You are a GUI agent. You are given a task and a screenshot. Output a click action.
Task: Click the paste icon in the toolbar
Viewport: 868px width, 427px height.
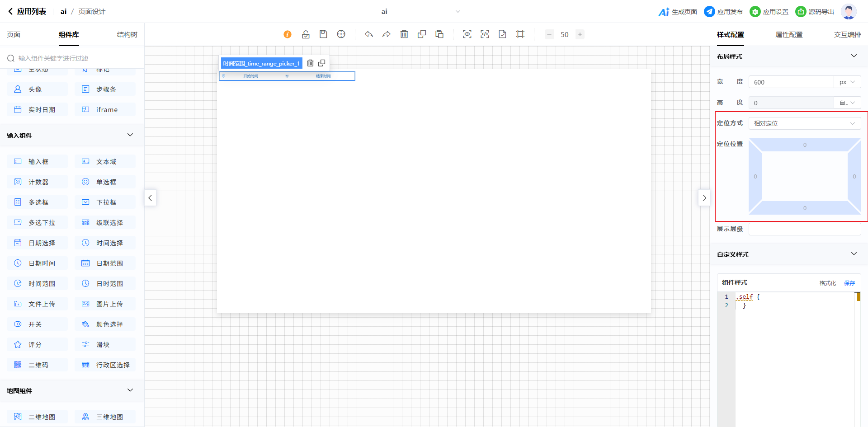[x=439, y=34]
